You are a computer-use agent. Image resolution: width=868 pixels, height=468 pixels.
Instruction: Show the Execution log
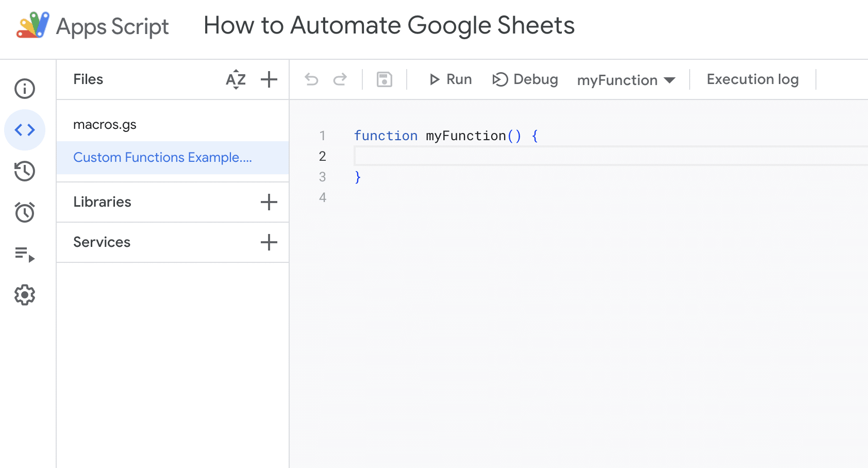(x=753, y=79)
